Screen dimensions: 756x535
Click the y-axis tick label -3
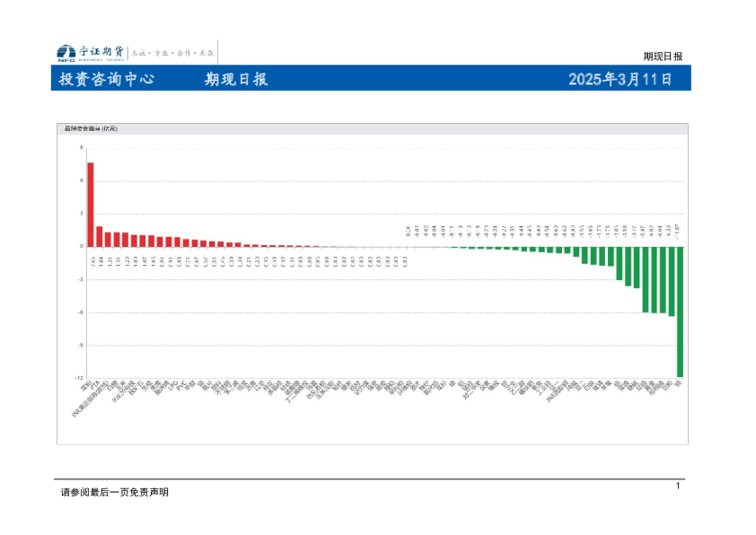pyautogui.click(x=80, y=279)
